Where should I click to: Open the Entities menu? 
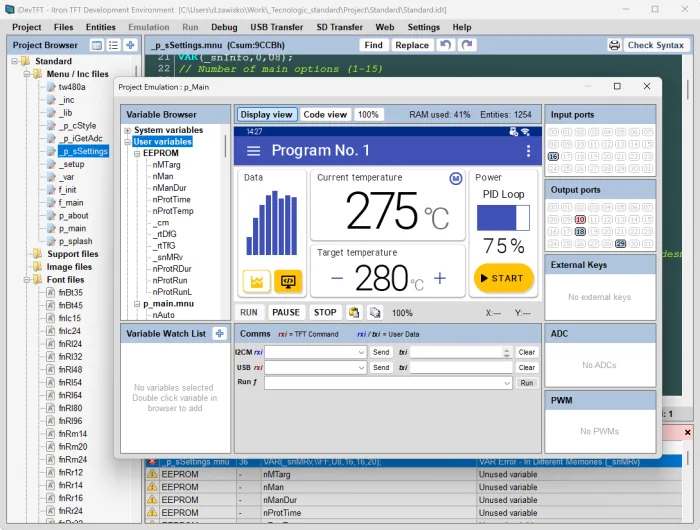(100, 27)
